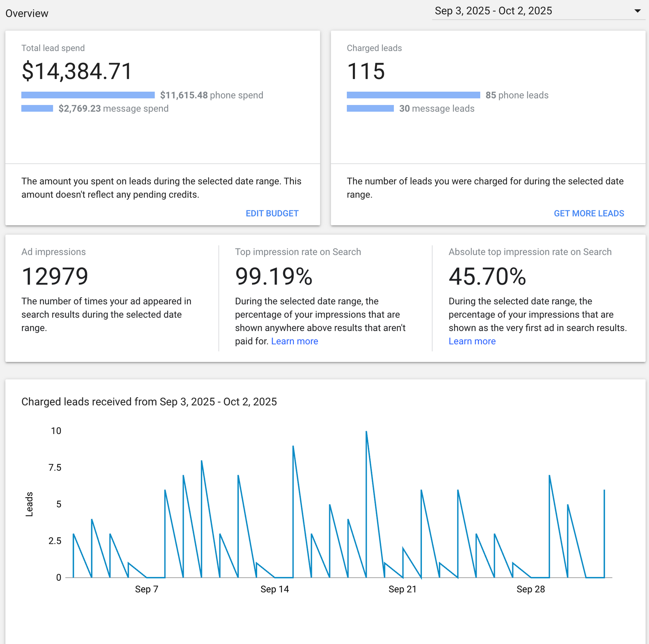Open Learn more under Top impression rate
Screen dimensions: 649x644
294,341
